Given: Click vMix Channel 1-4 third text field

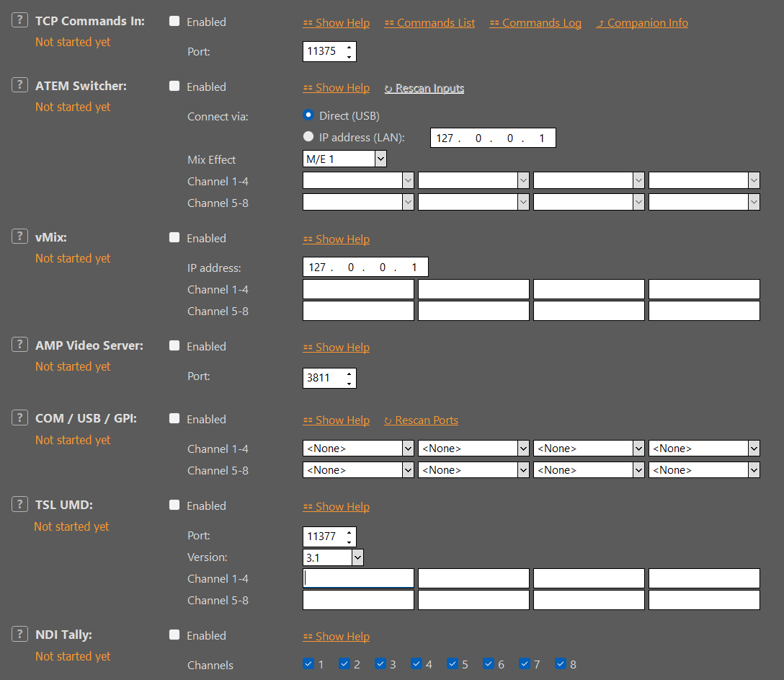Looking at the screenshot, I should (x=589, y=289).
